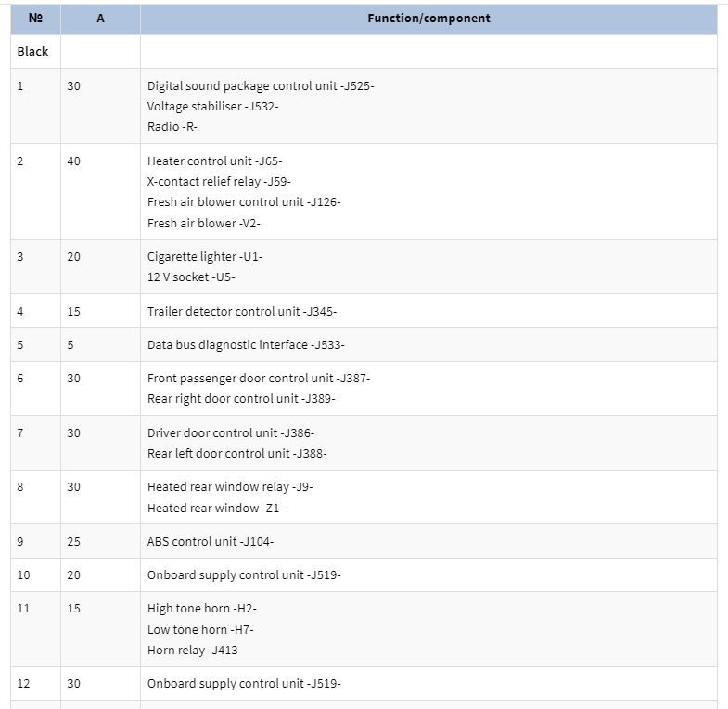Click "ABS control unit -J104-" row

pyautogui.click(x=364, y=541)
